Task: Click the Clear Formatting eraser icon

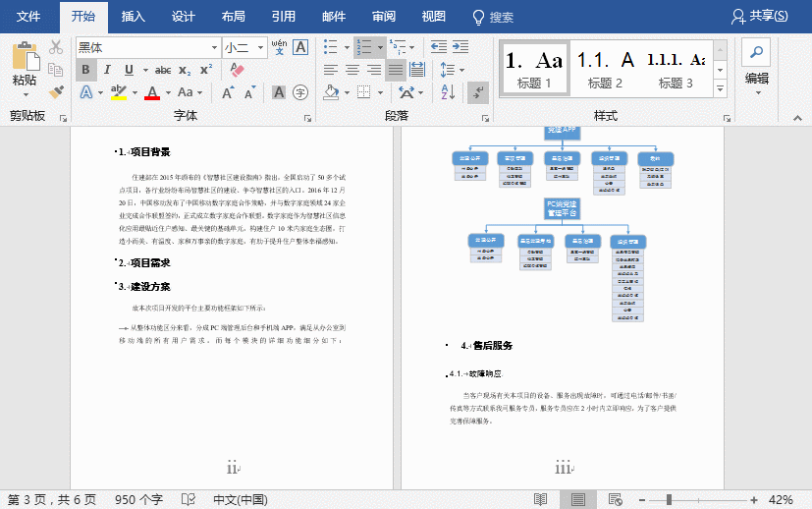Action: pyautogui.click(x=236, y=70)
